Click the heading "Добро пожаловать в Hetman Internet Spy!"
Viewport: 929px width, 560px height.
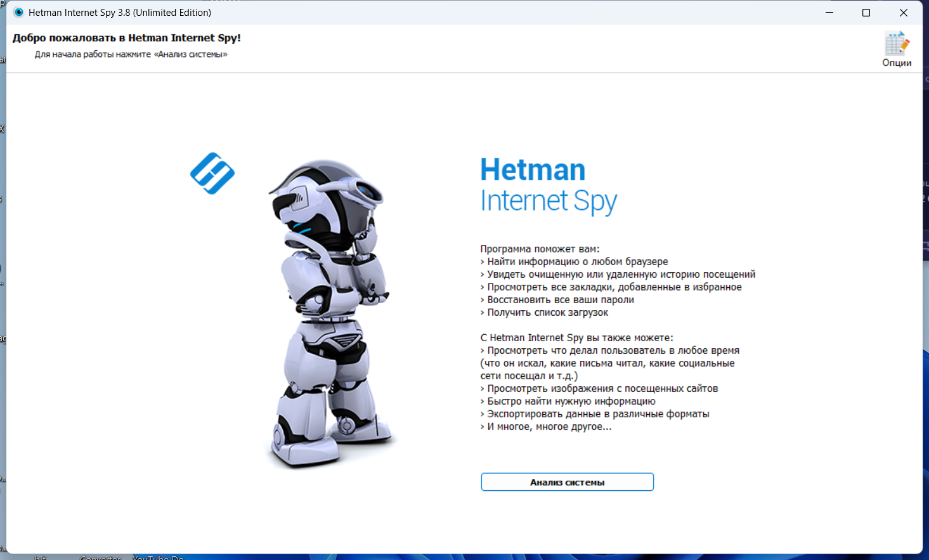(127, 38)
